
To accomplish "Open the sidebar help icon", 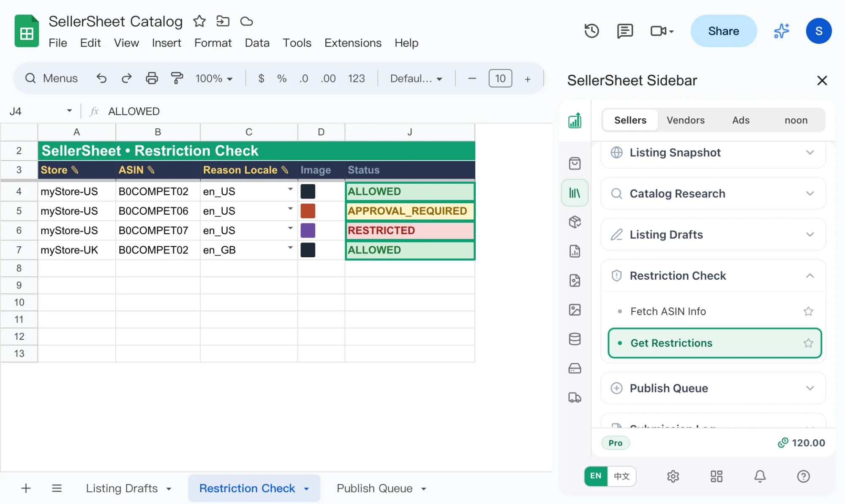I will point(803,476).
